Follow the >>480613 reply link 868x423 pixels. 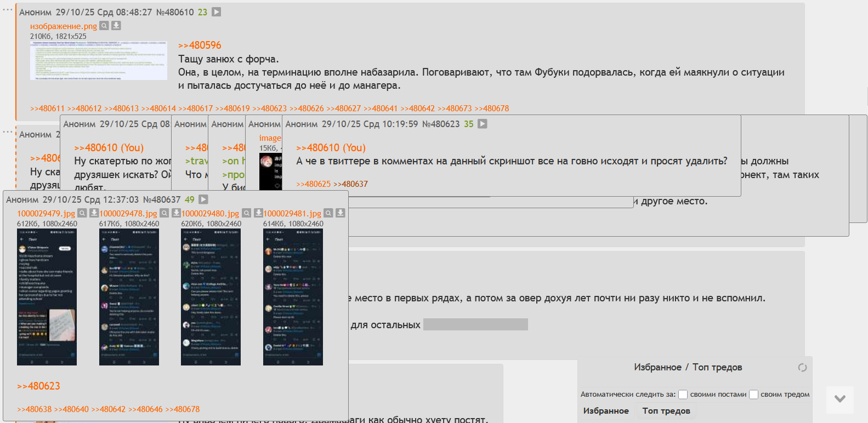[122, 108]
